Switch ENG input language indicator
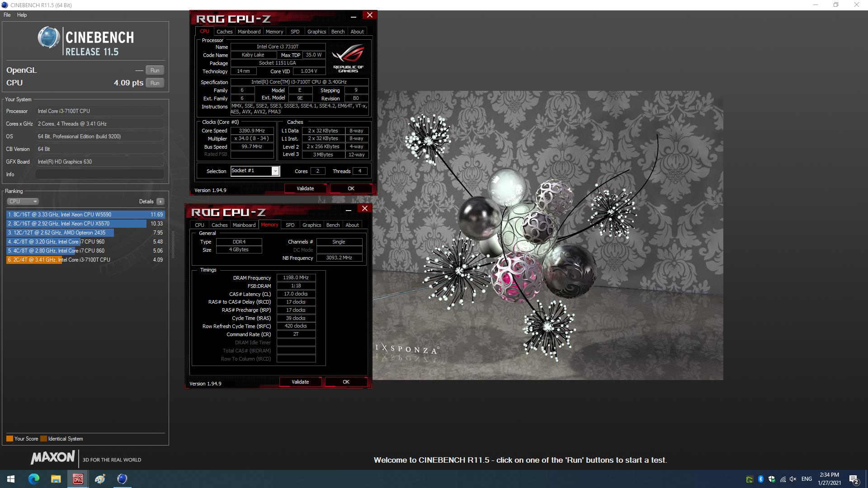The height and width of the screenshot is (488, 868). coord(807,479)
